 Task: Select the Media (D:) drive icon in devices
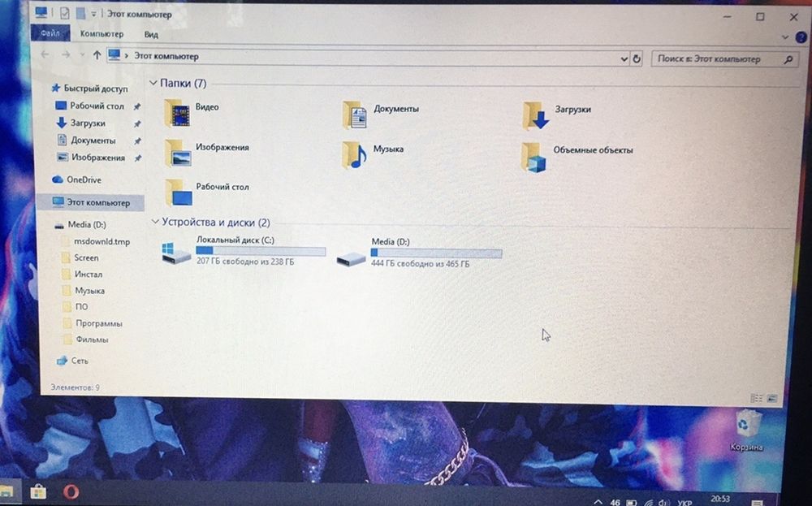[x=351, y=257]
